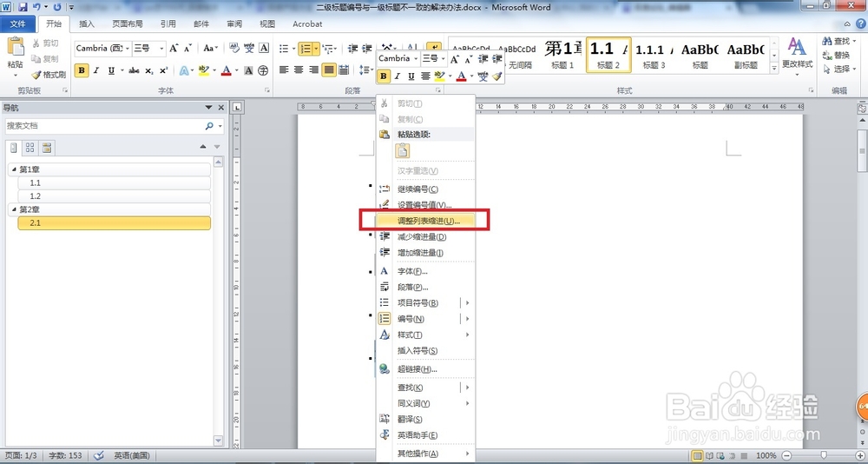This screenshot has height=464, width=868.
Task: Open the line spacing dropdown
Action: click(367, 70)
